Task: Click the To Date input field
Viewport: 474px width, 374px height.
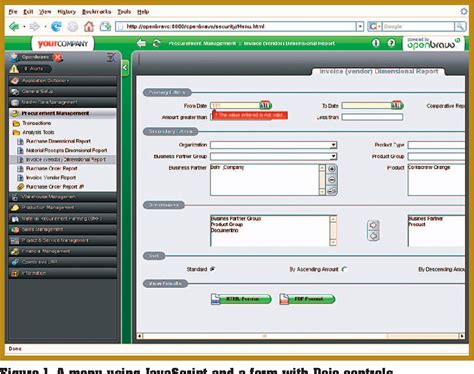Action: coord(367,105)
